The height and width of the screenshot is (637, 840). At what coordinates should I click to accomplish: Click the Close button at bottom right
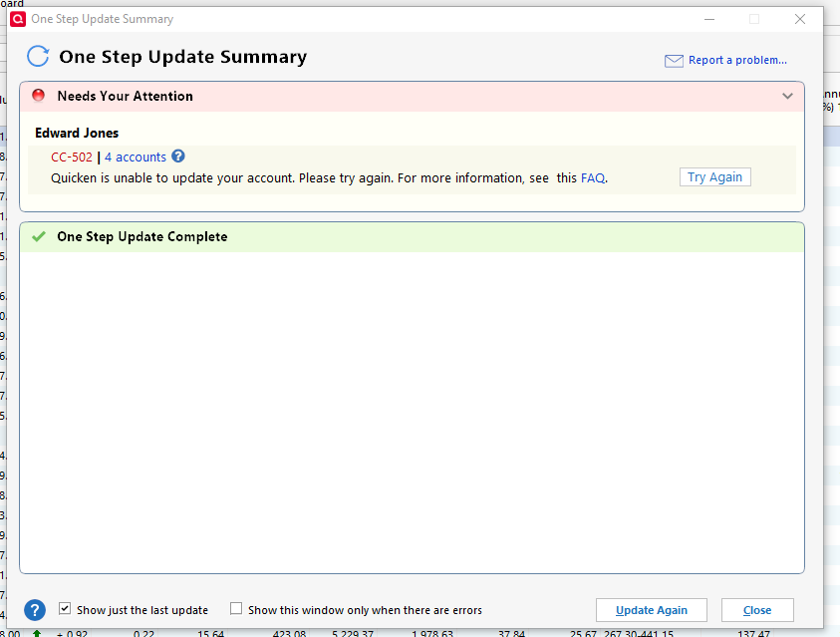tap(757, 610)
